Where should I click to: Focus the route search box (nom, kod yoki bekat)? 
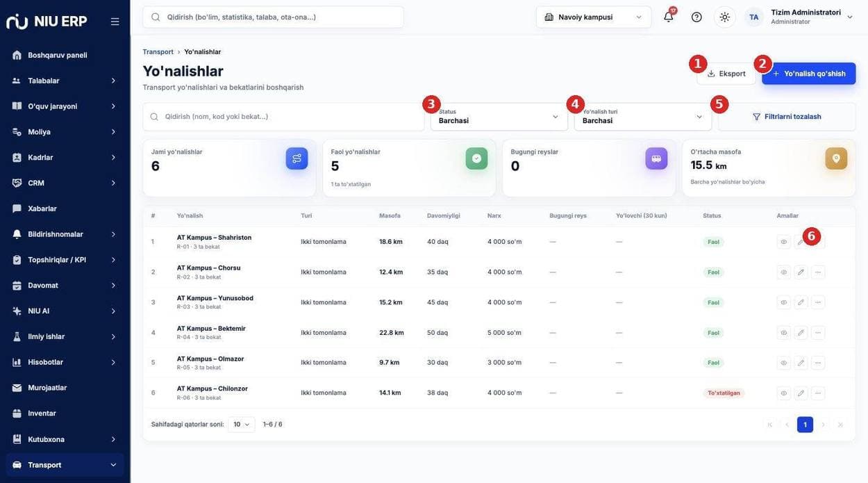click(x=283, y=117)
